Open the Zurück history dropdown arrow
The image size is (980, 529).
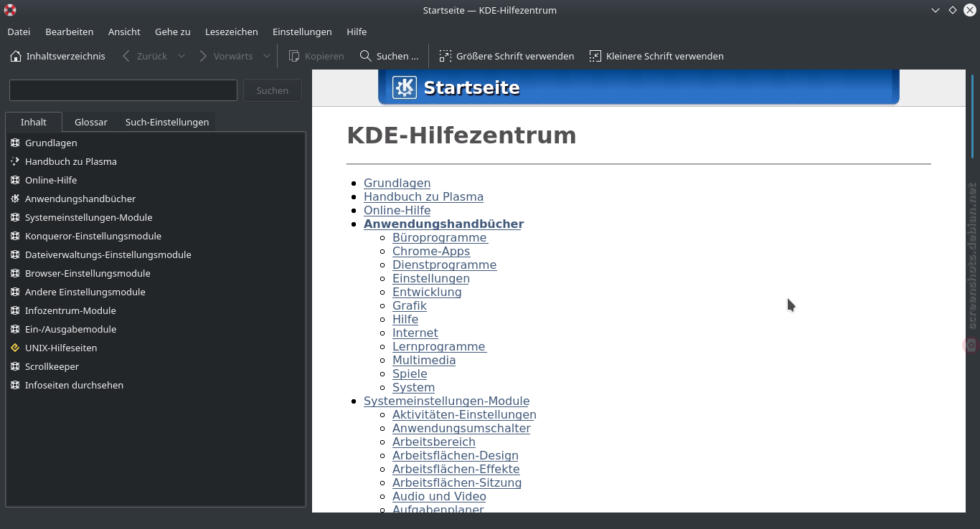coord(182,56)
